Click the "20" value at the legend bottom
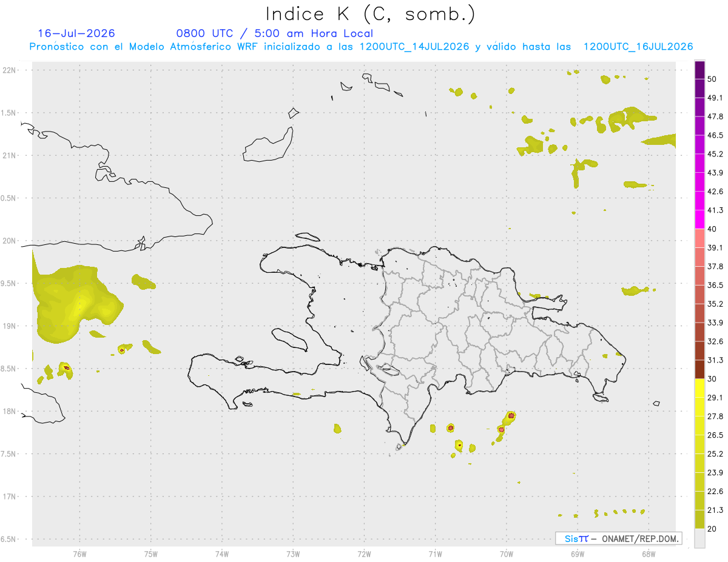 coord(713,529)
